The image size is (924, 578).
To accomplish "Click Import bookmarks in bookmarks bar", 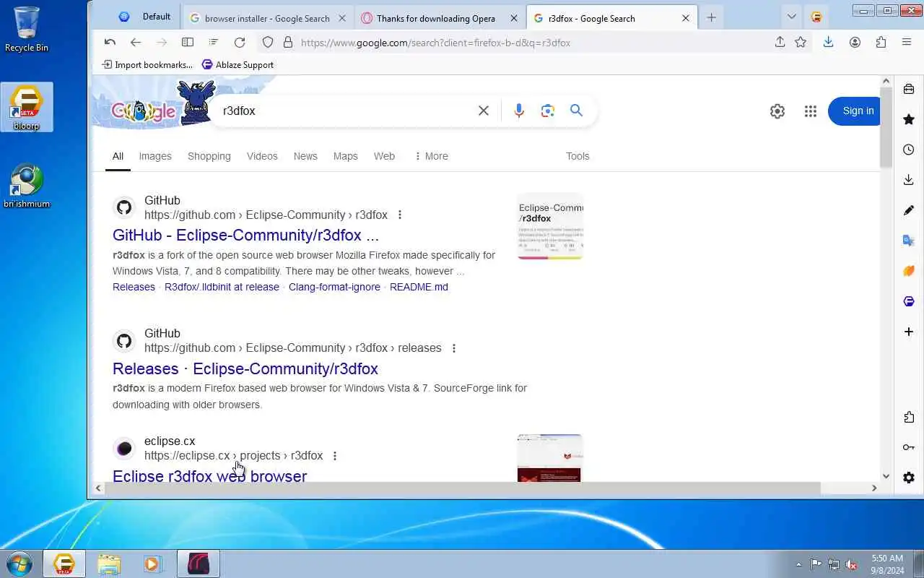I will 147,65.
